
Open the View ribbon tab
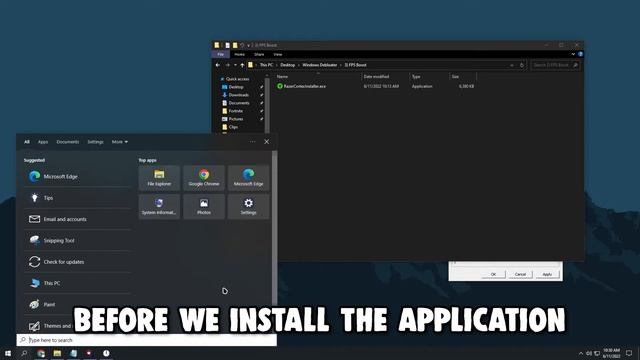click(x=278, y=54)
